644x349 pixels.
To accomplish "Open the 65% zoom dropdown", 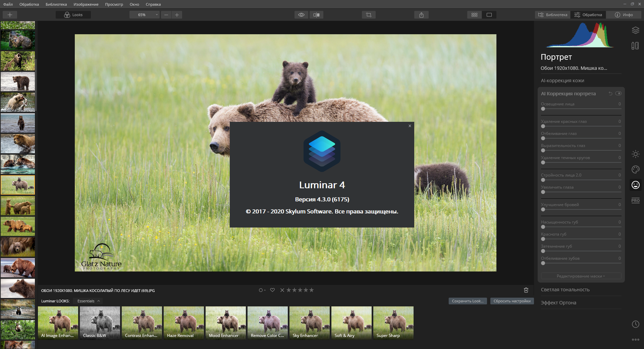I will 144,15.
